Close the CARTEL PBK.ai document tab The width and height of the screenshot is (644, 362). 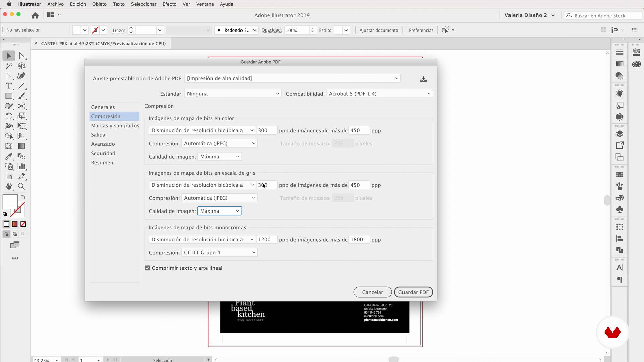pyautogui.click(x=36, y=43)
